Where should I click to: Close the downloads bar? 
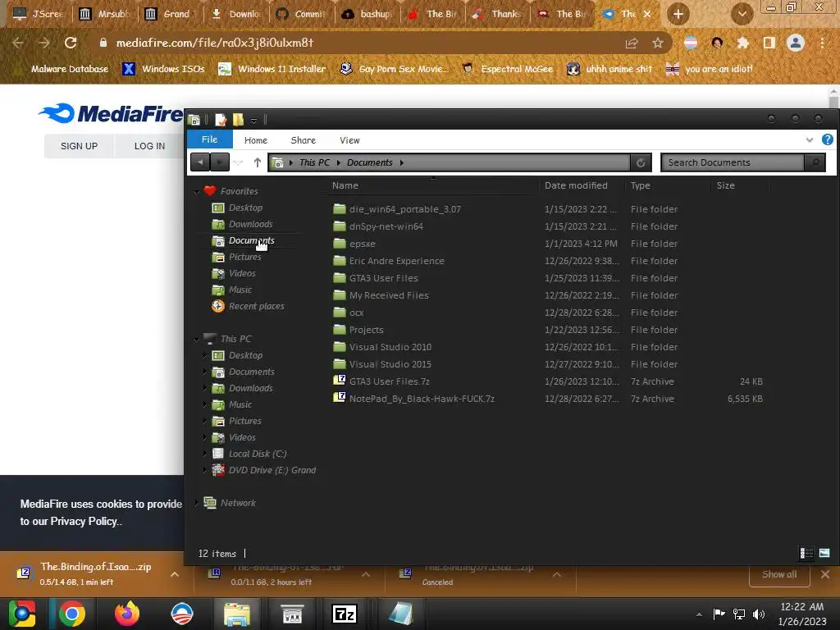pyautogui.click(x=825, y=574)
